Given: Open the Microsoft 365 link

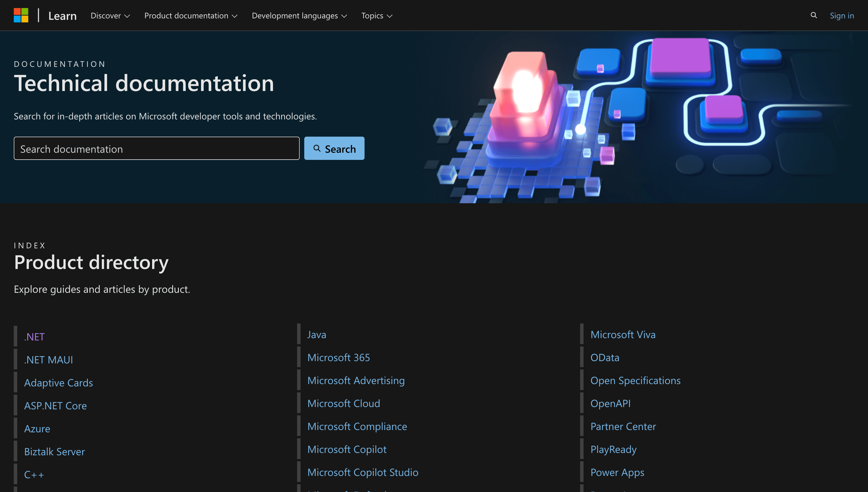Looking at the screenshot, I should tap(338, 357).
